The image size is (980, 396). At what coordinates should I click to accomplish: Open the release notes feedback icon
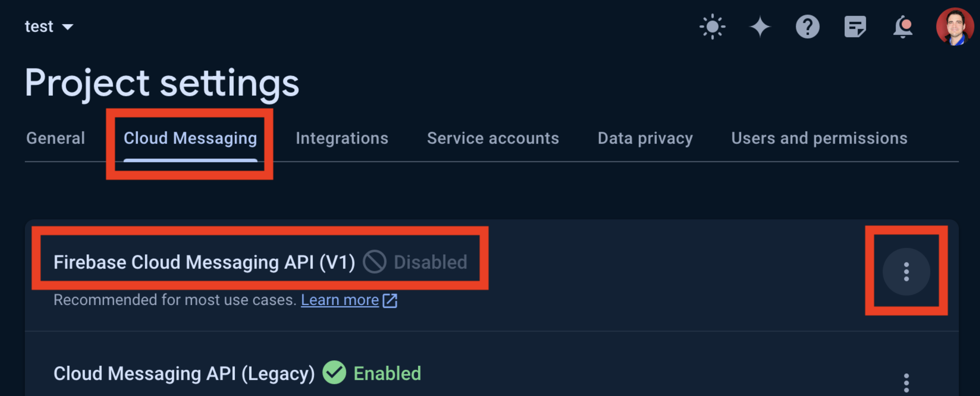855,27
